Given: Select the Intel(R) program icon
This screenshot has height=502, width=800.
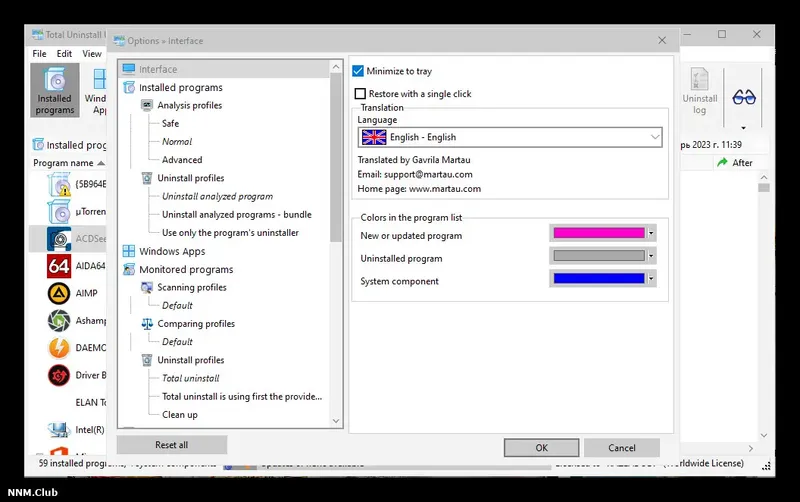Looking at the screenshot, I should click(x=59, y=430).
